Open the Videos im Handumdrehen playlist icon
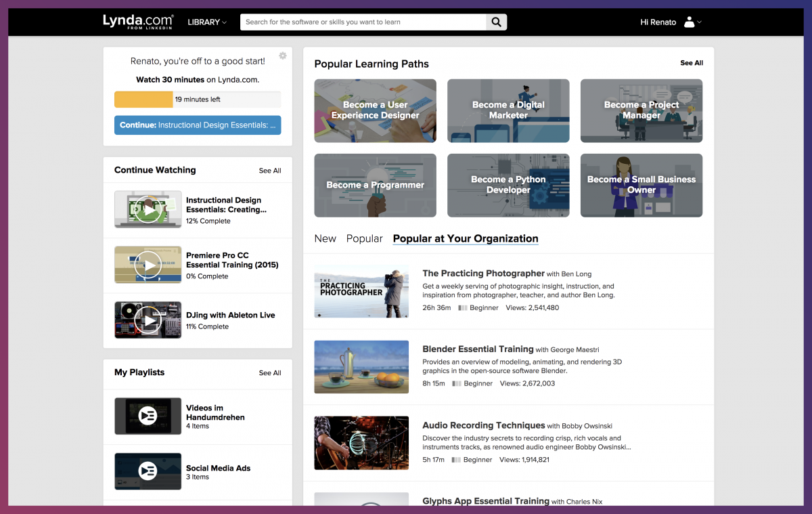This screenshot has height=514, width=812. point(148,416)
